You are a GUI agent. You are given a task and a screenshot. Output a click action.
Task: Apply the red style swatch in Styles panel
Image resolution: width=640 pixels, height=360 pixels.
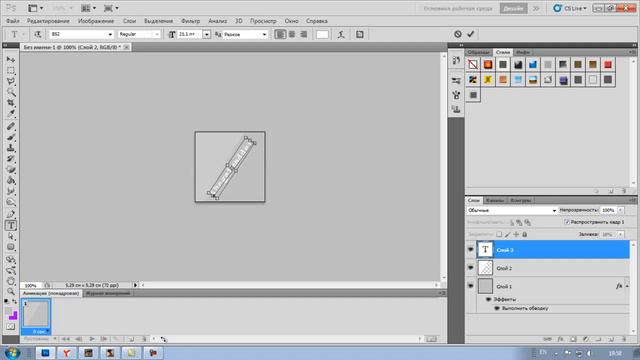click(x=608, y=64)
